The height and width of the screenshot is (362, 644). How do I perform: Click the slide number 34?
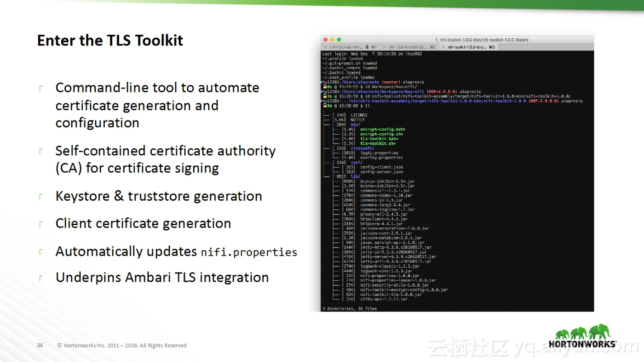(x=40, y=345)
